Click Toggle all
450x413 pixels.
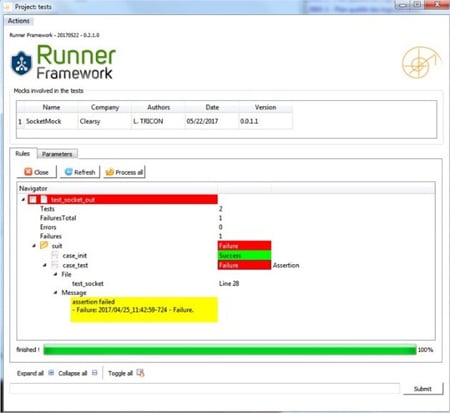[x=120, y=373]
